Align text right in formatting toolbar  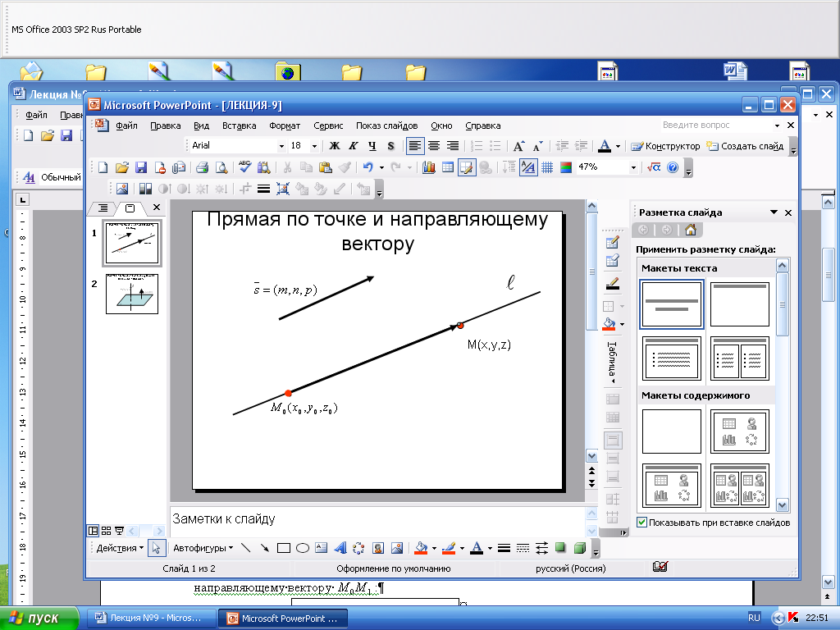coord(453,146)
